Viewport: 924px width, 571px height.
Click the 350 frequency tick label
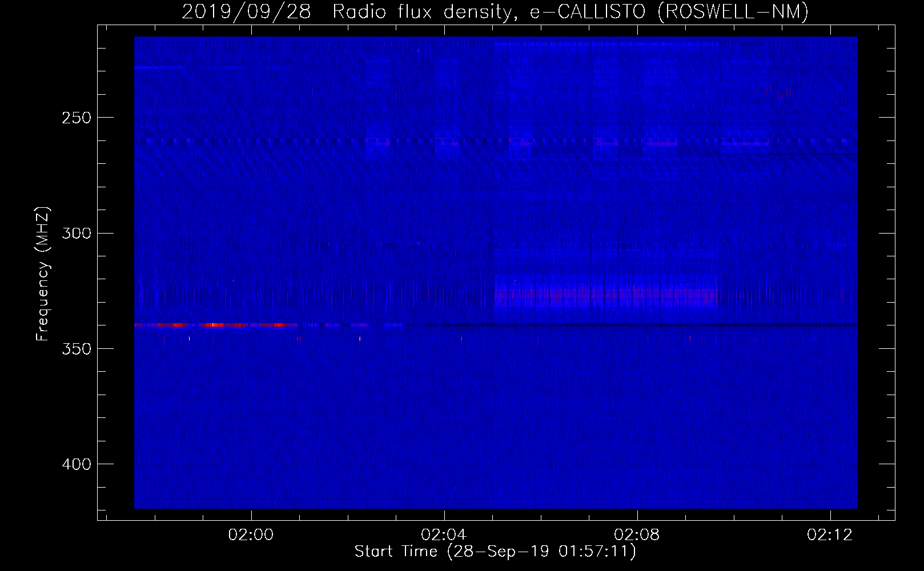coord(76,349)
